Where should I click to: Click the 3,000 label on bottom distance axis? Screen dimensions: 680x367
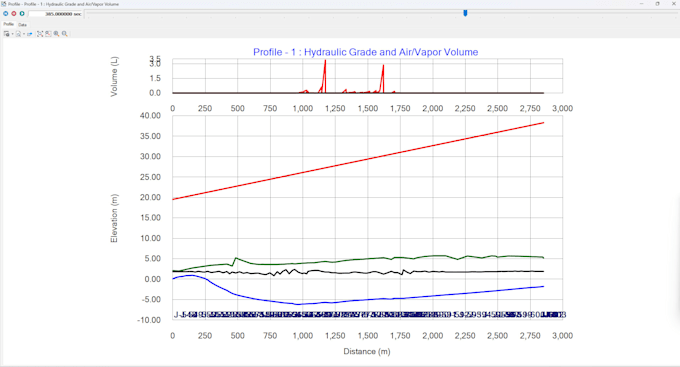[x=562, y=336]
